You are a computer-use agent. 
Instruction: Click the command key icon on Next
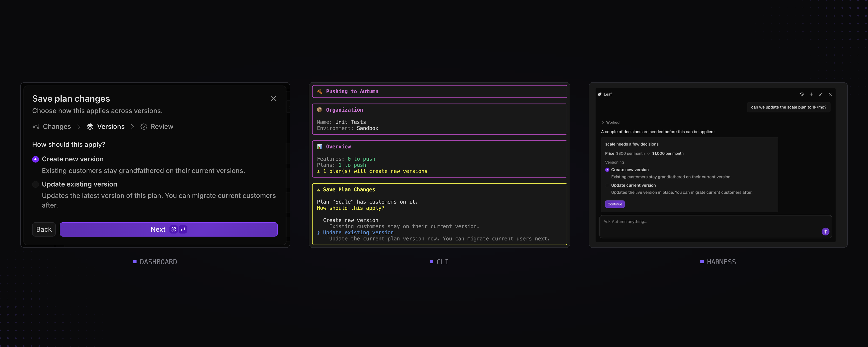(174, 229)
